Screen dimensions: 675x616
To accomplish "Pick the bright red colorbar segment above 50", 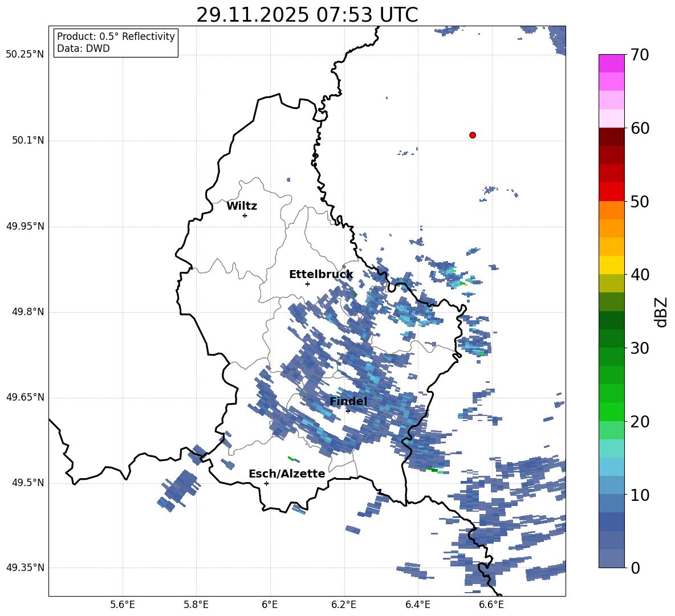I will [612, 192].
